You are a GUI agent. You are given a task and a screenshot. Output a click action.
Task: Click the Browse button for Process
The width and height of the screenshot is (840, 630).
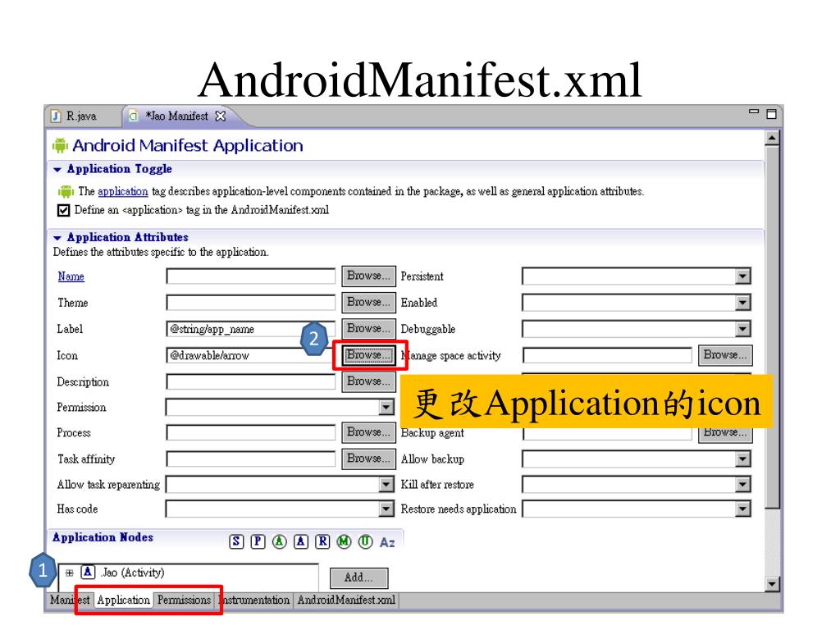coord(368,432)
